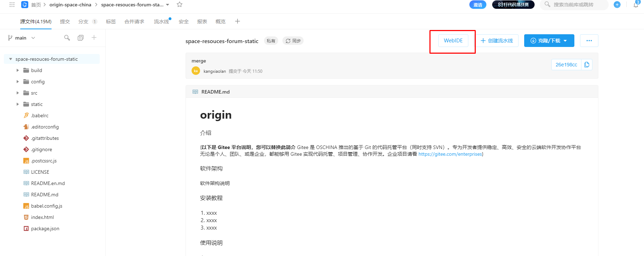Click the repository search input
The width and height of the screenshot is (644, 256).
point(574,5)
